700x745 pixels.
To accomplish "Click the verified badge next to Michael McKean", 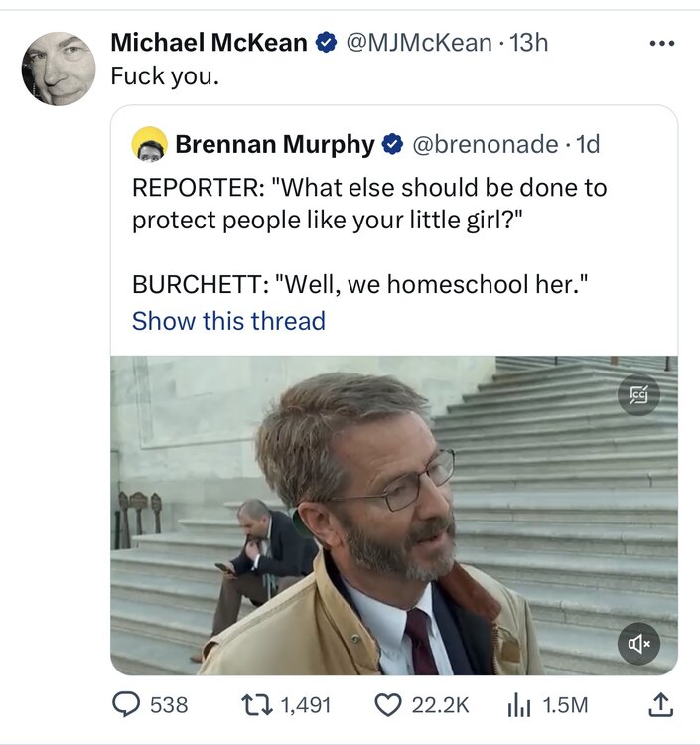I will click(x=326, y=43).
